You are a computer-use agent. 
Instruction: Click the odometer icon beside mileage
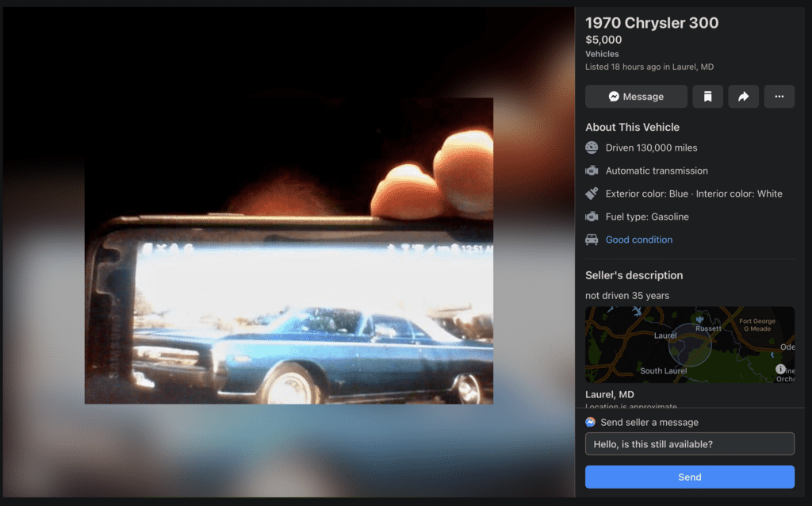click(592, 148)
